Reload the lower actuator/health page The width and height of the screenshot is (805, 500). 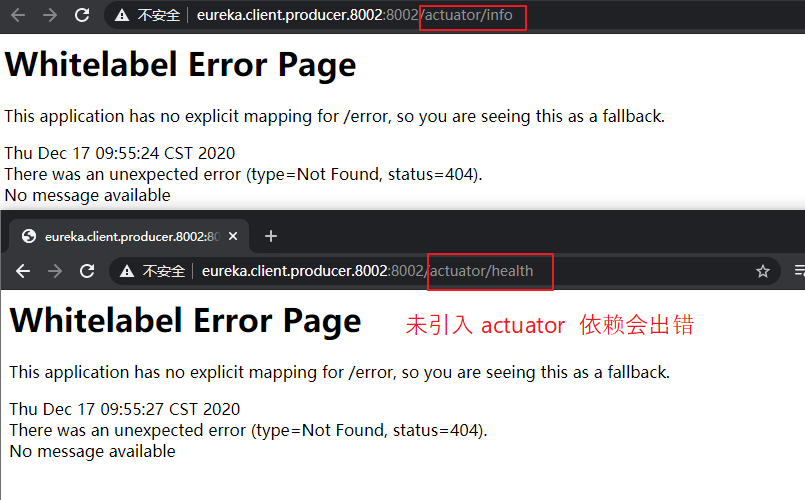click(x=87, y=271)
